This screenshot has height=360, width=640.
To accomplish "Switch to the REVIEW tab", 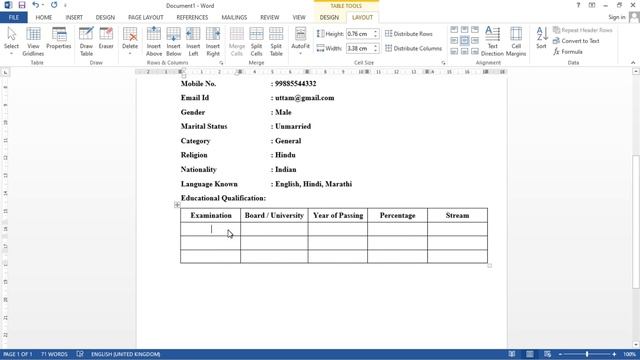I will pos(270,18).
